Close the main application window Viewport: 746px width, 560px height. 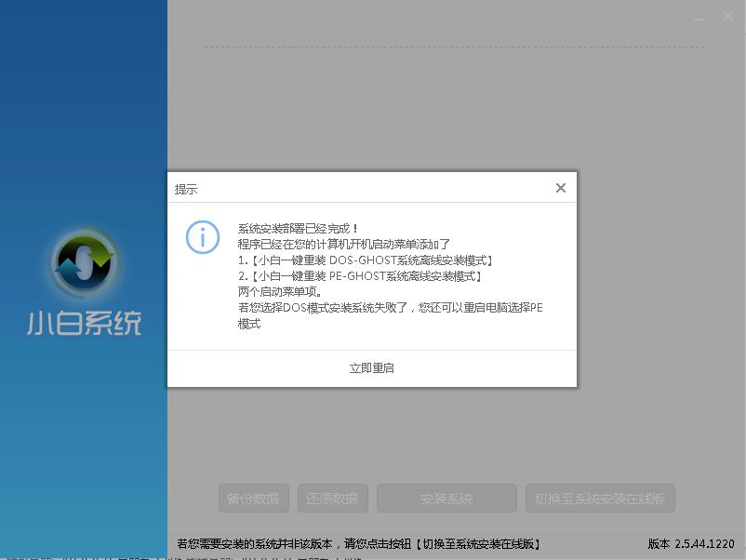pos(728,16)
